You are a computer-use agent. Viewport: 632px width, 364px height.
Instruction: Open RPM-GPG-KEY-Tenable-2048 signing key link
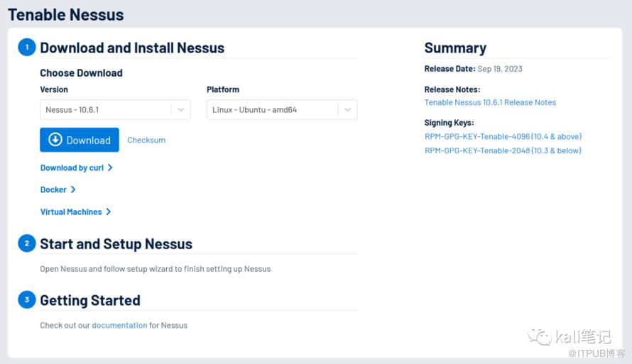(x=503, y=150)
